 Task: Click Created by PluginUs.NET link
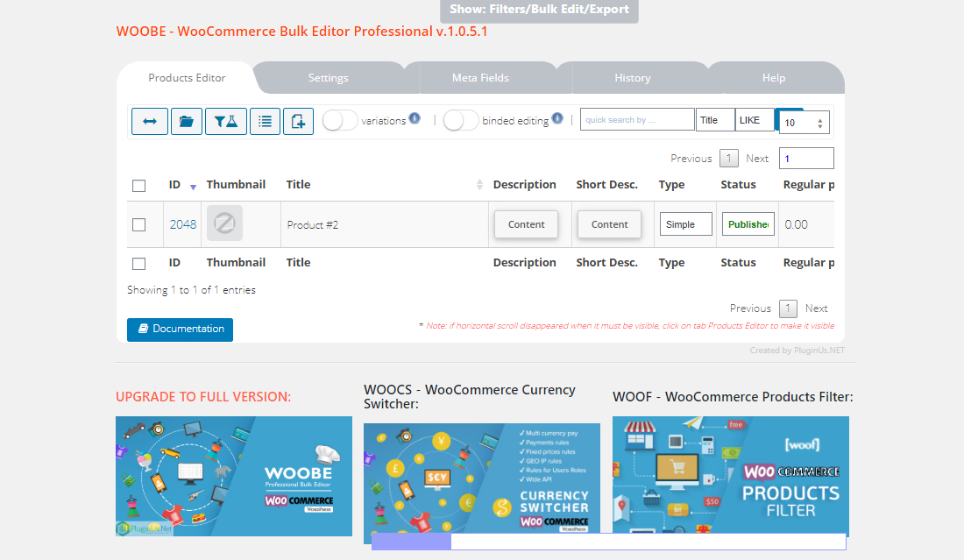pos(797,351)
